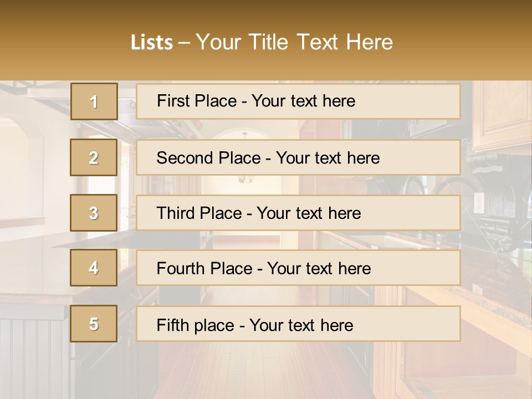Select the Third Place text bar
This screenshot has width=532, height=399.
pos(298,213)
